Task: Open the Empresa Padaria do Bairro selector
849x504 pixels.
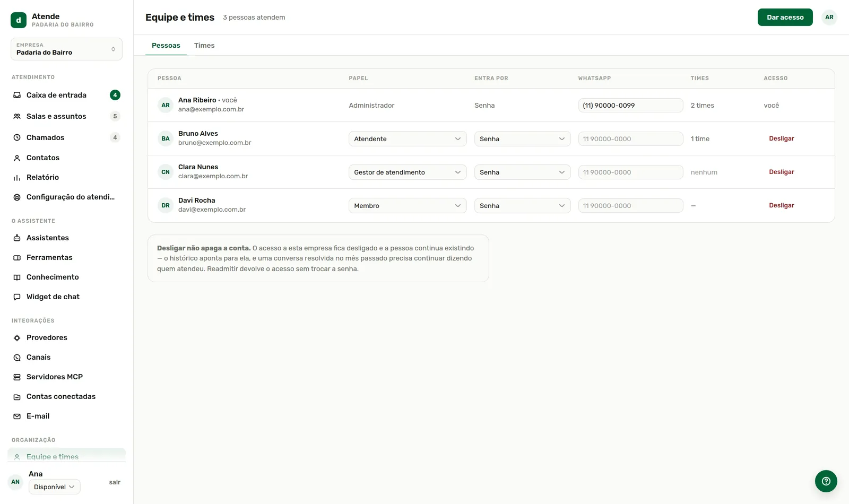Action: click(x=66, y=49)
